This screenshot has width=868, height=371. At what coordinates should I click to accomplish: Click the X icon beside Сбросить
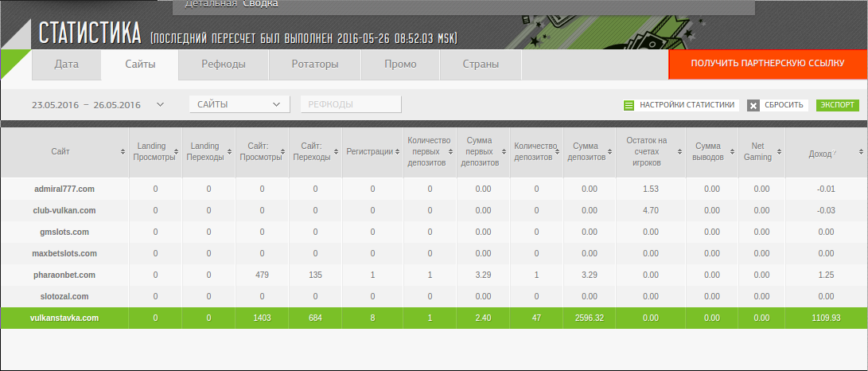coord(753,105)
